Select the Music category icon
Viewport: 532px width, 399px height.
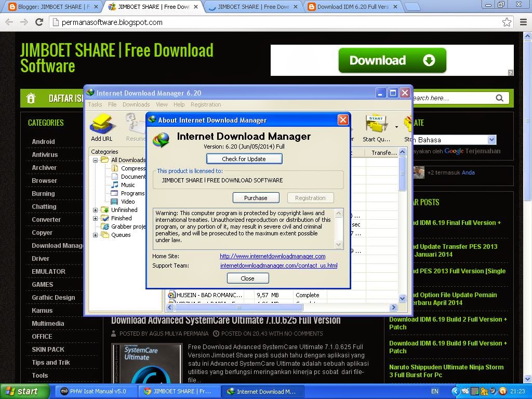[x=115, y=184]
